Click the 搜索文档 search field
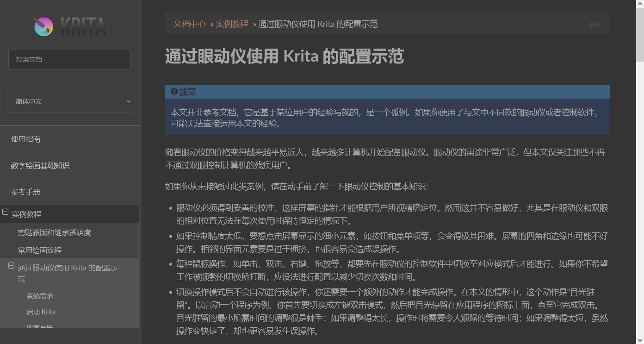Image resolution: width=644 pixels, height=344 pixels. (x=69, y=59)
